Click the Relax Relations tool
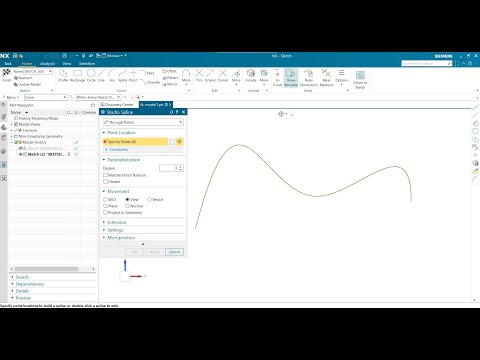Image resolution: width=480 pixels, height=360 pixels. [x=326, y=78]
